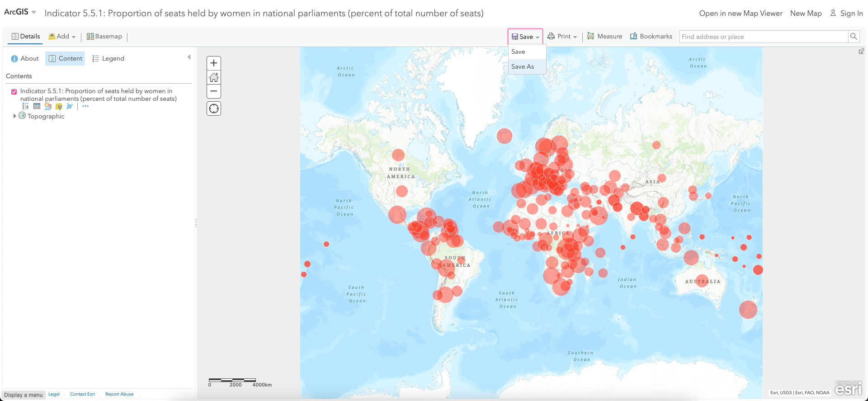Click Sign In

846,13
